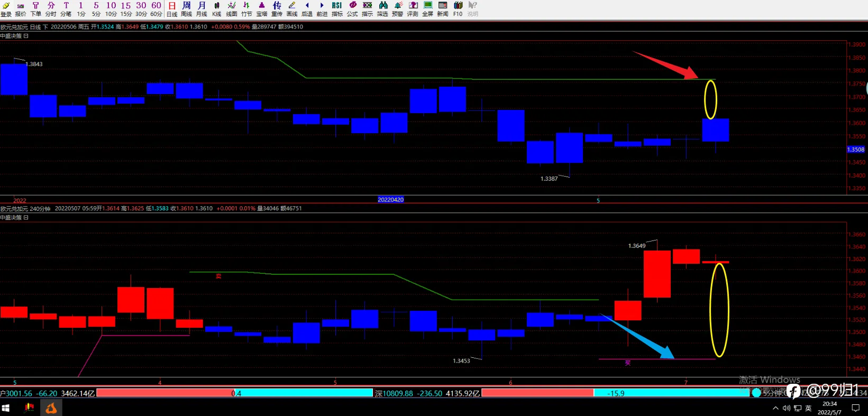Open the orange app icon in taskbar

click(51, 408)
